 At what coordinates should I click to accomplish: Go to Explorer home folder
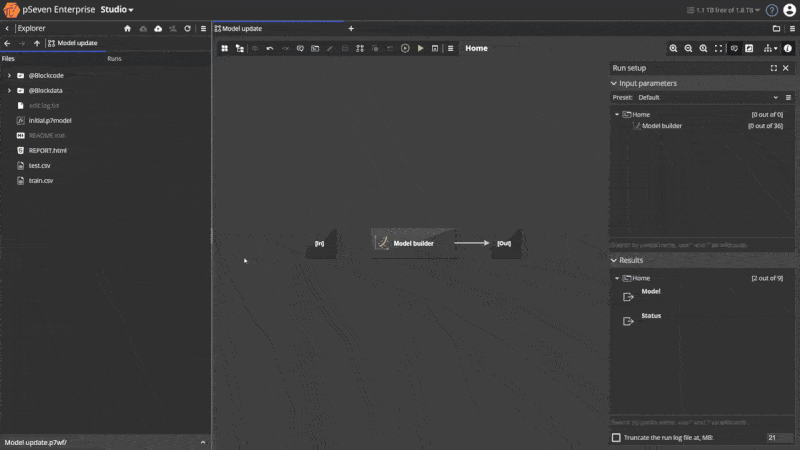pos(128,29)
